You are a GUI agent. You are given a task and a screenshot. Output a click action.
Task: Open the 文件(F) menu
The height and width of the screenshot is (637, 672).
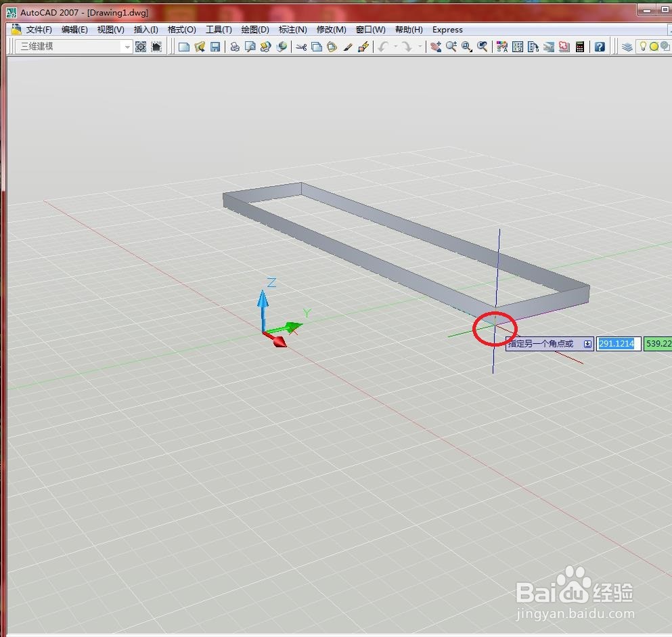(x=39, y=30)
